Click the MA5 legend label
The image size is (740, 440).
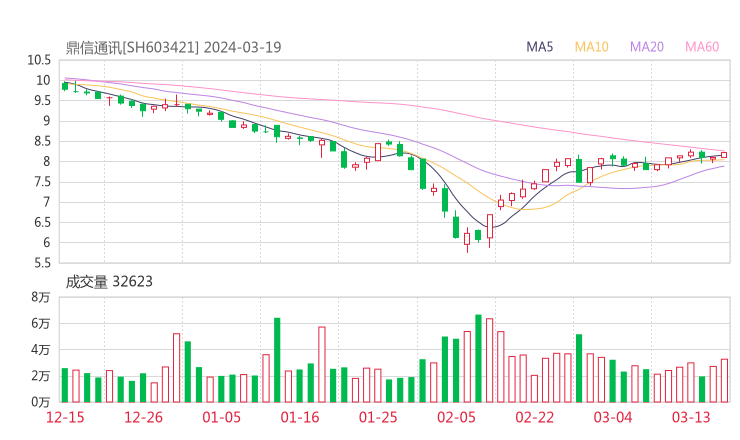point(539,47)
